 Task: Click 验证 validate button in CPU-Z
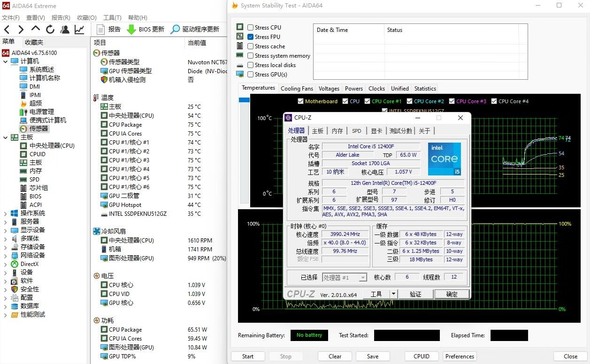[x=415, y=294]
